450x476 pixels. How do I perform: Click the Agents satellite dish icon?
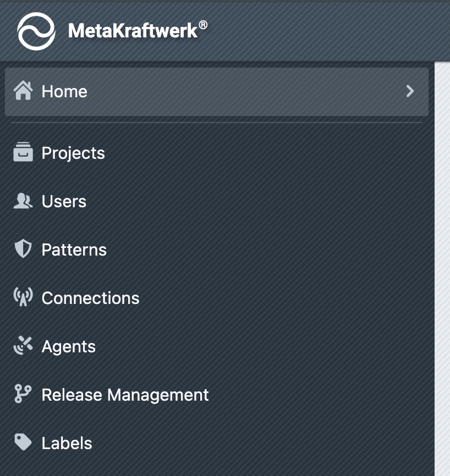pos(23,346)
